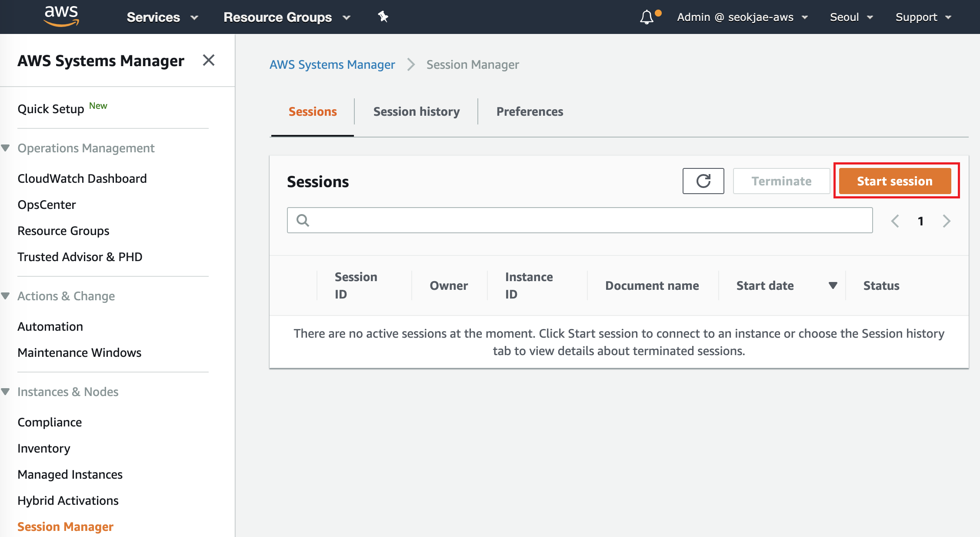Go to previous page of sessions

pyautogui.click(x=895, y=221)
